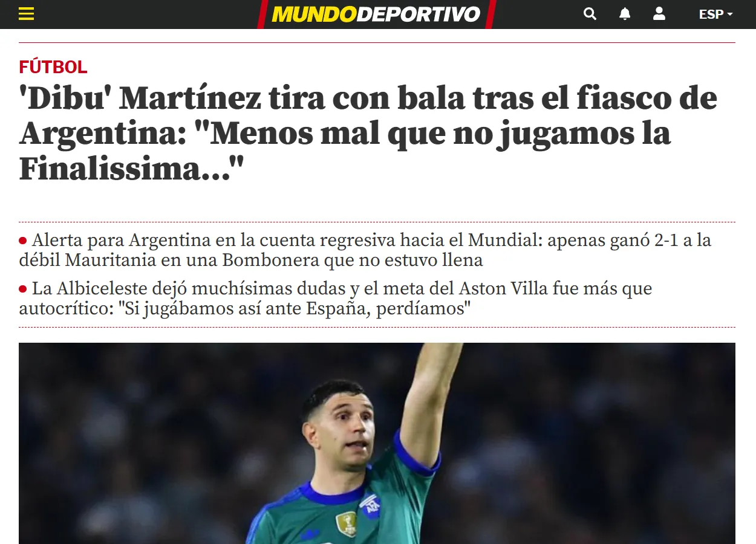The height and width of the screenshot is (544, 756).
Task: Open the summary about the Aston Villa keeper
Action: tap(336, 299)
